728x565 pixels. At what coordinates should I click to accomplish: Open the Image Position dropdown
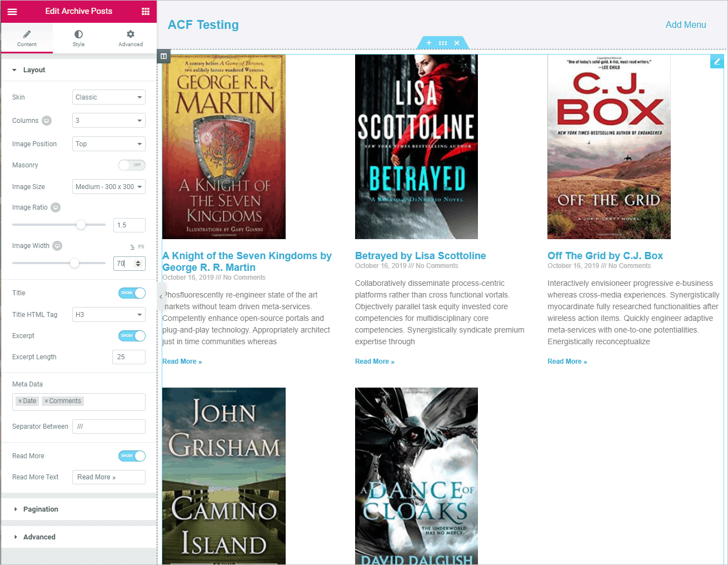(109, 144)
